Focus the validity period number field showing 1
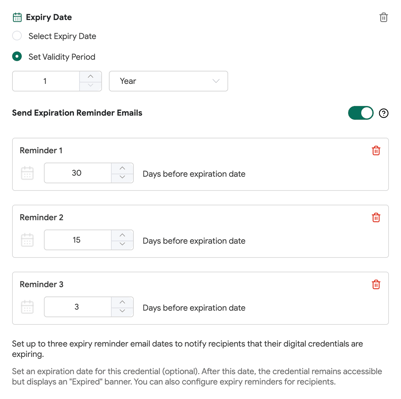This screenshot has width=401, height=399. tap(46, 81)
